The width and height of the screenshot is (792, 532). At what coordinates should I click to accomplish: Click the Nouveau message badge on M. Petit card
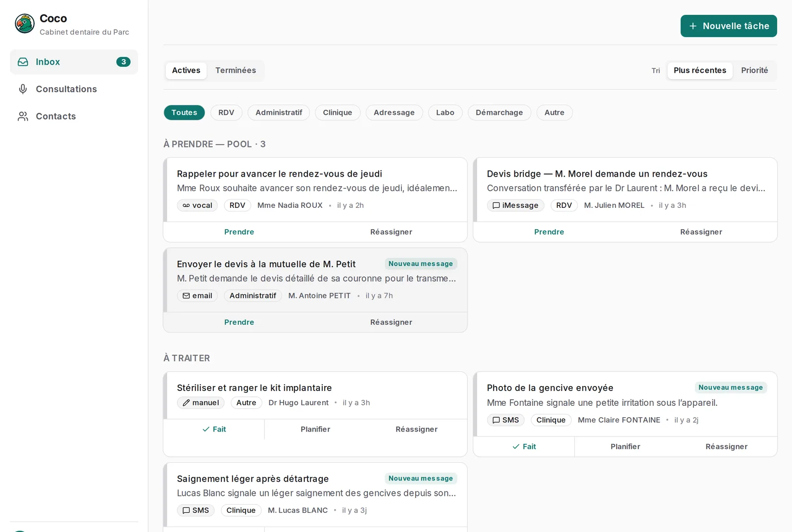(421, 264)
